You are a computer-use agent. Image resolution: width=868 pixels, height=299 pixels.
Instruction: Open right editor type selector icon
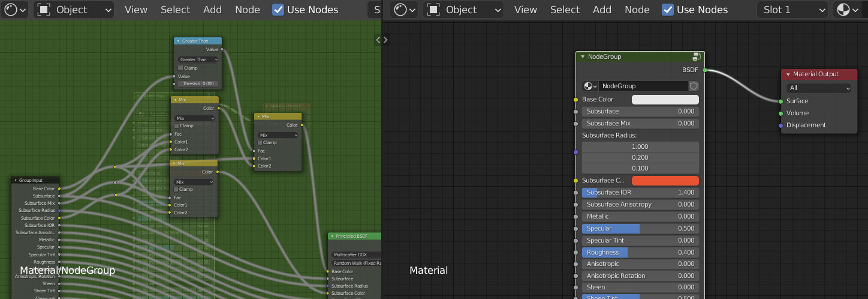coord(405,10)
